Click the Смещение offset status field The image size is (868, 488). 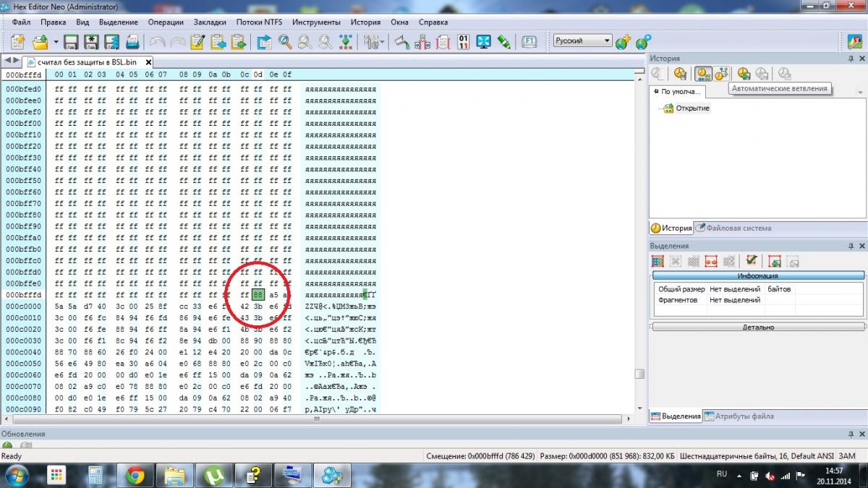pyautogui.click(x=480, y=456)
